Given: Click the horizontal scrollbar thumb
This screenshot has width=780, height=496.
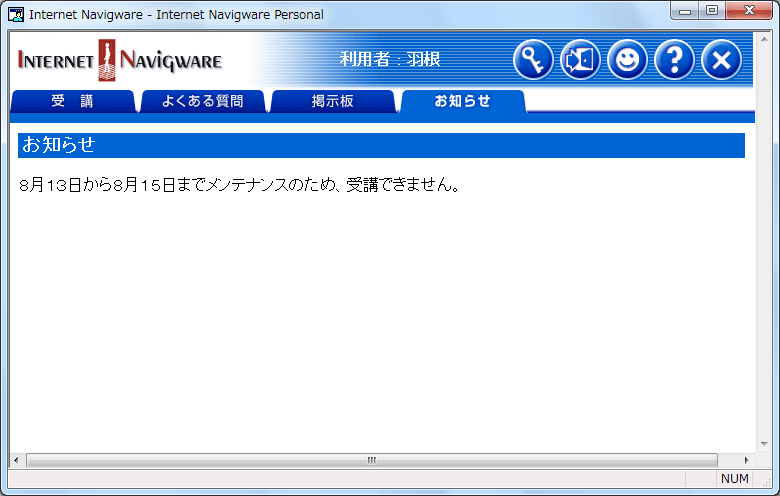Looking at the screenshot, I should coord(372,460).
